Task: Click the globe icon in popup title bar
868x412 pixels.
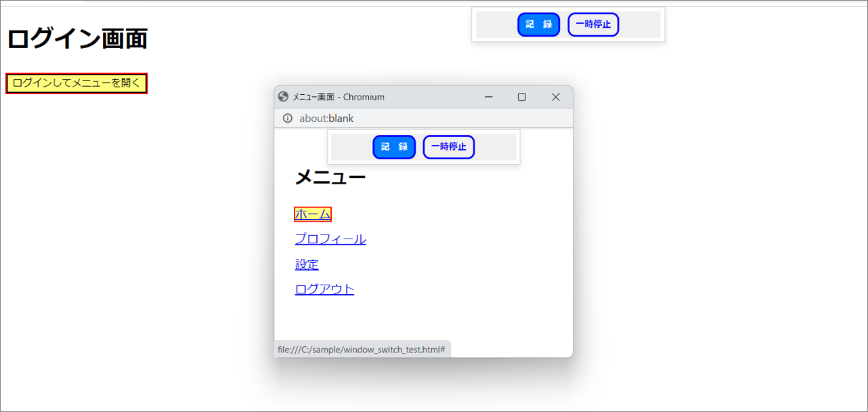Action: coord(284,97)
